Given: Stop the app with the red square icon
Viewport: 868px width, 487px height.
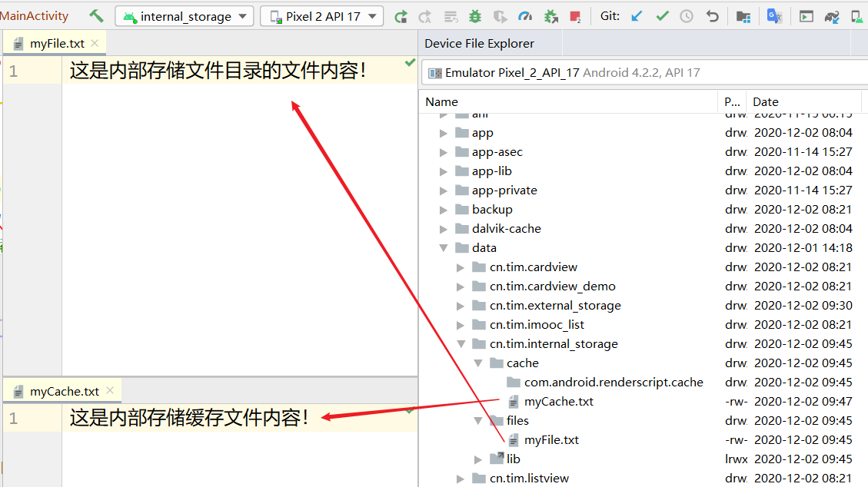Looking at the screenshot, I should (575, 16).
